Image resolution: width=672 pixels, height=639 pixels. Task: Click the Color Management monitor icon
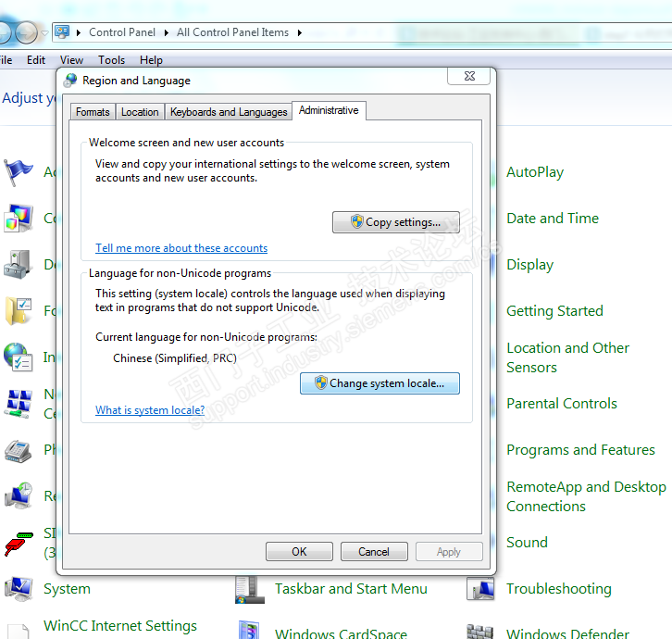pyautogui.click(x=18, y=219)
